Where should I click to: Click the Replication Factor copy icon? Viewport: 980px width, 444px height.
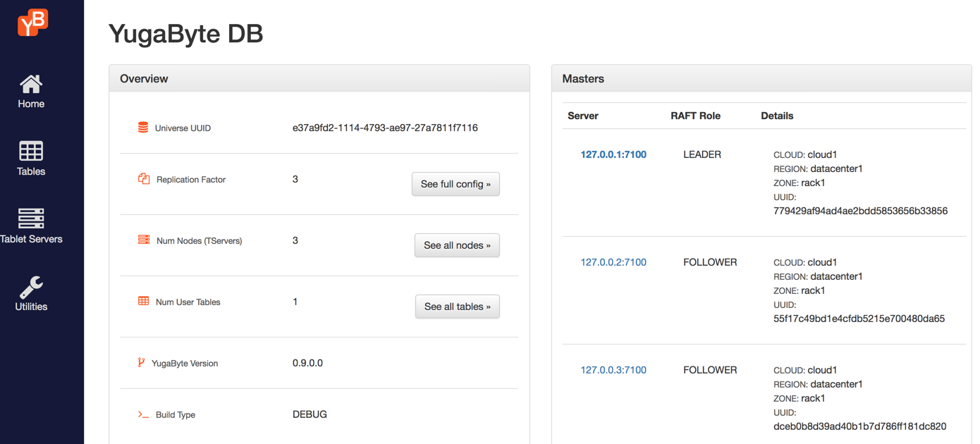pos(144,179)
